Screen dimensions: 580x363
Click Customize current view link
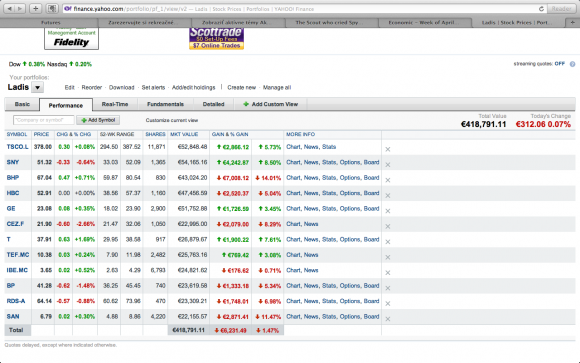[x=172, y=120]
